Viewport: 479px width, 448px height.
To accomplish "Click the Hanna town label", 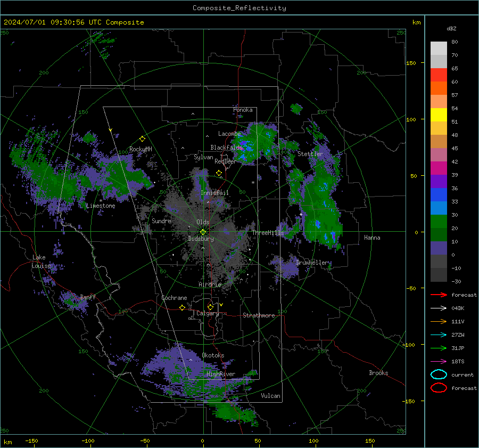I will point(372,238).
